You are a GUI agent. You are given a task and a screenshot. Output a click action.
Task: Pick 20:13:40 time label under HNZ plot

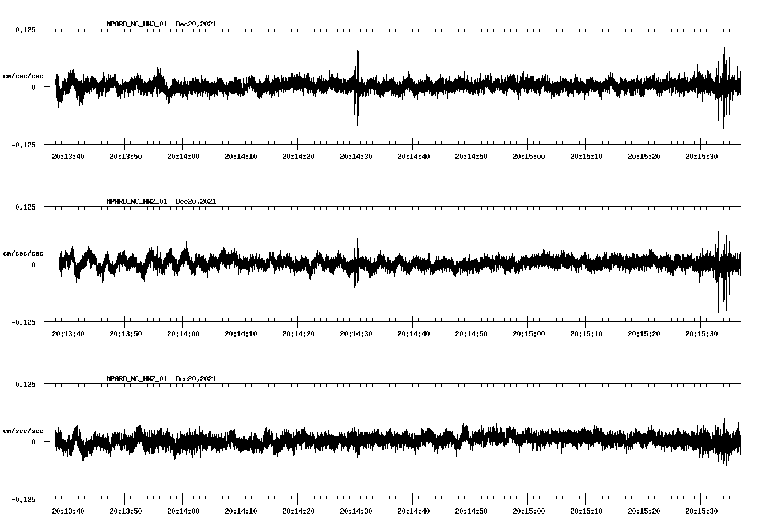pyautogui.click(x=68, y=511)
